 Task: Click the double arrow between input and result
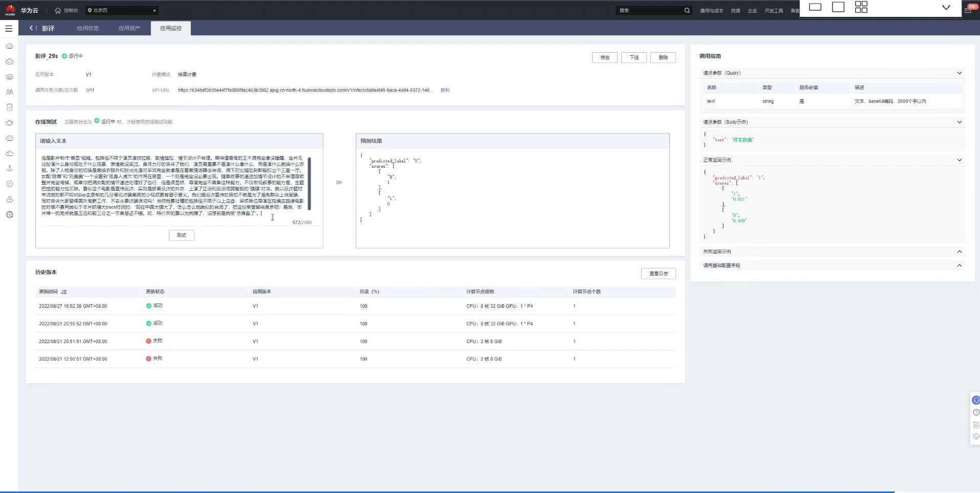339,182
